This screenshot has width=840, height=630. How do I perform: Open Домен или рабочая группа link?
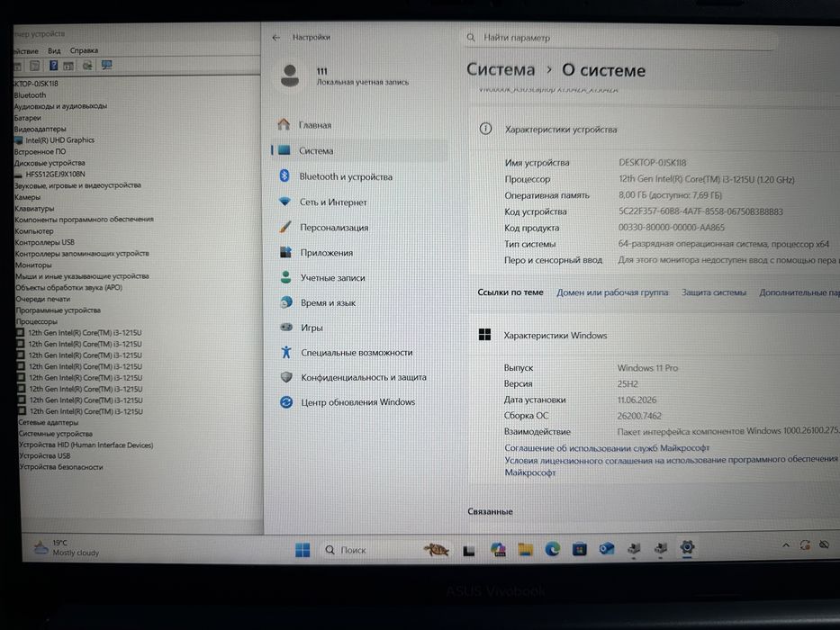(612, 292)
